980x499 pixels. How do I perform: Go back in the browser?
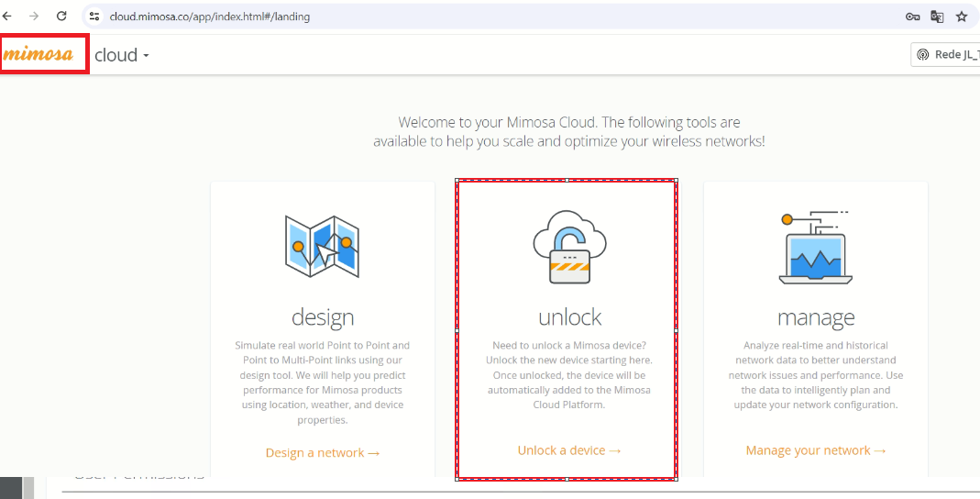click(x=7, y=17)
